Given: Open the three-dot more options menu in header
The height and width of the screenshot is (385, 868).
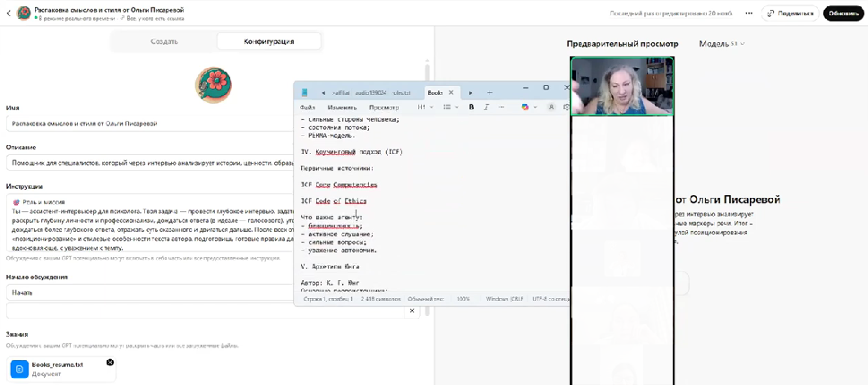Looking at the screenshot, I should [x=747, y=13].
